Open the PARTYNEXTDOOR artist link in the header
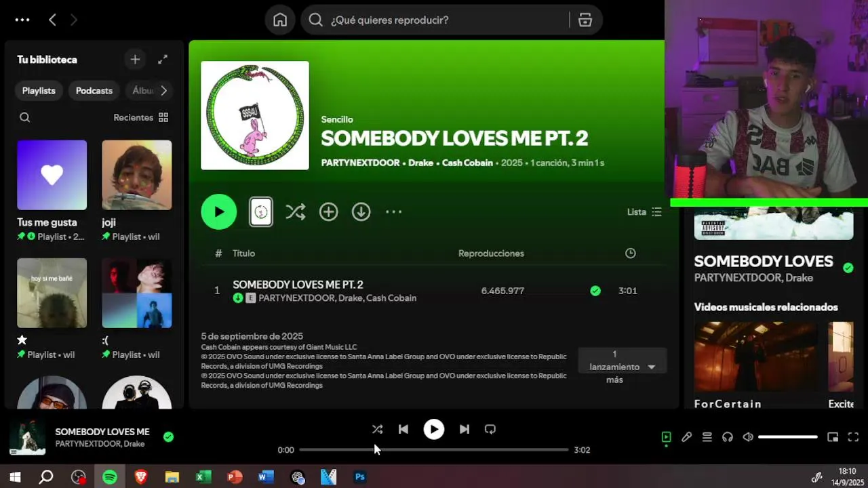This screenshot has height=488, width=868. pos(360,163)
